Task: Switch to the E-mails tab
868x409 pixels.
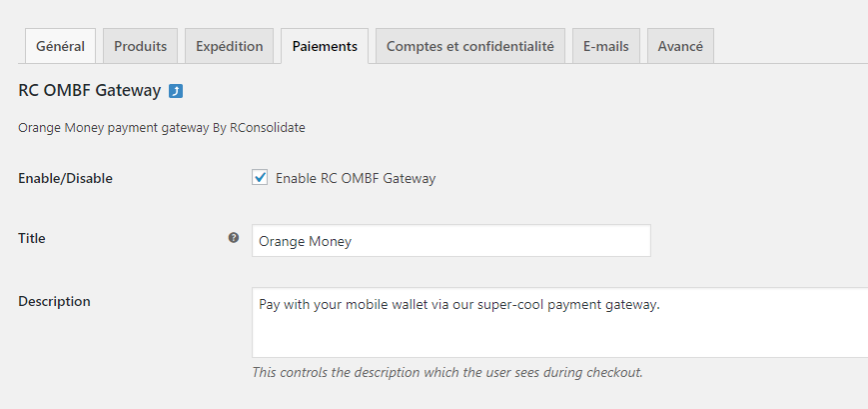Action: [x=605, y=46]
